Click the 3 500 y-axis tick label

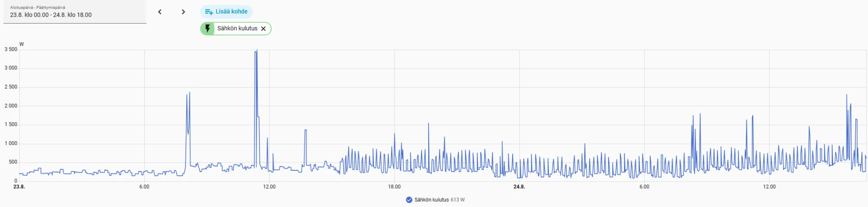point(11,49)
